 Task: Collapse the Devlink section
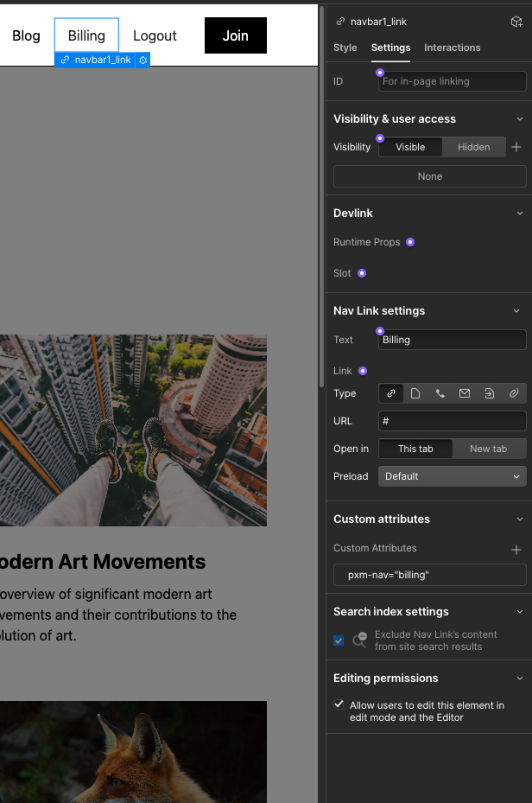[520, 213]
